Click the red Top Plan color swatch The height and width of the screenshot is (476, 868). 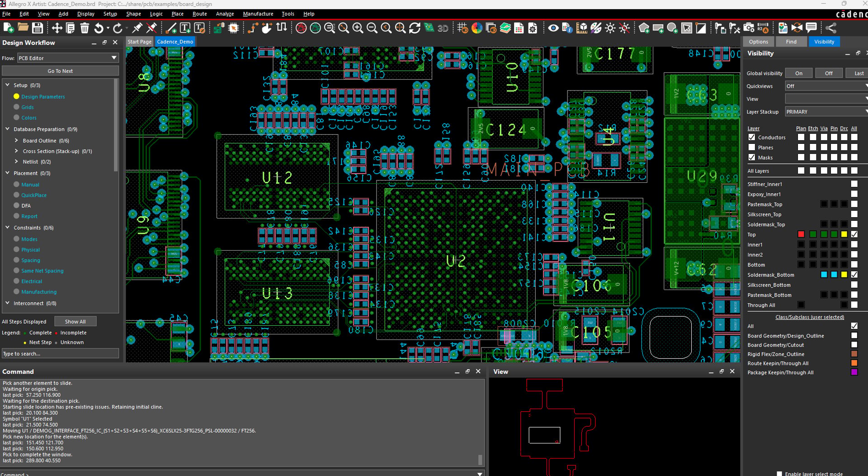point(801,234)
